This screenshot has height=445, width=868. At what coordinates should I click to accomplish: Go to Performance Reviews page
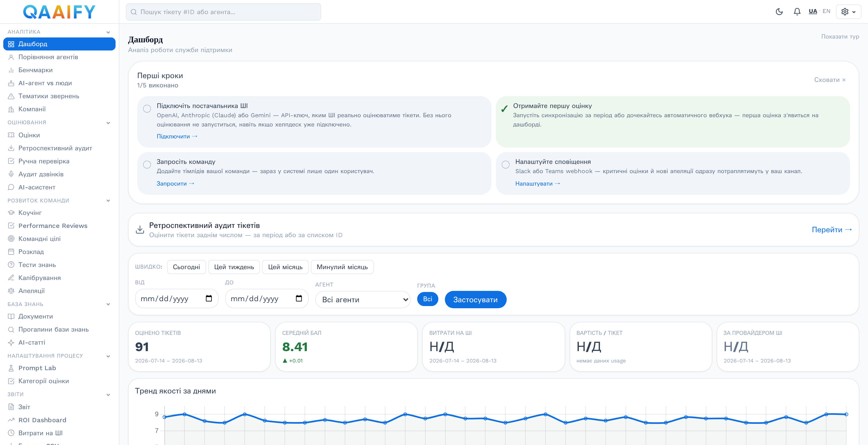coord(59,226)
